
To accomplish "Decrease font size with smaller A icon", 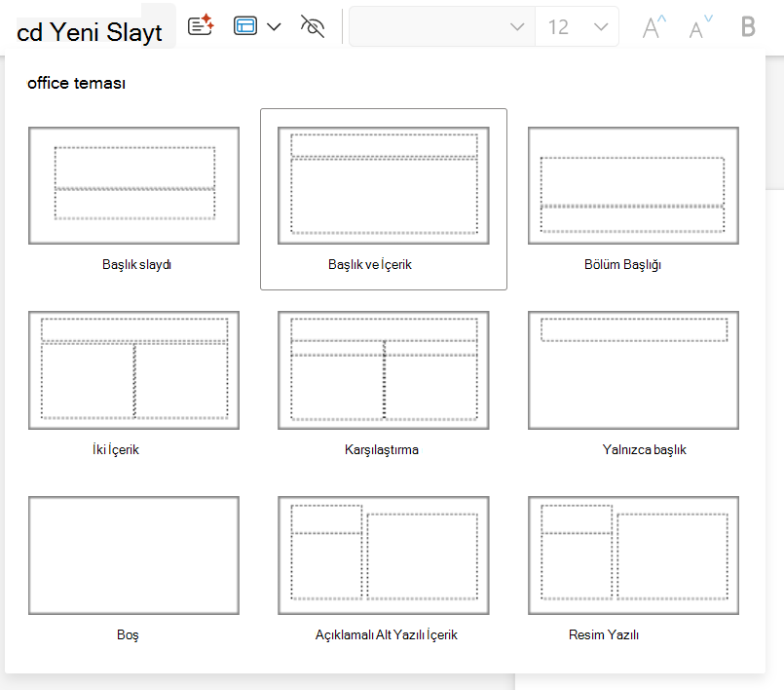I will pos(700,26).
